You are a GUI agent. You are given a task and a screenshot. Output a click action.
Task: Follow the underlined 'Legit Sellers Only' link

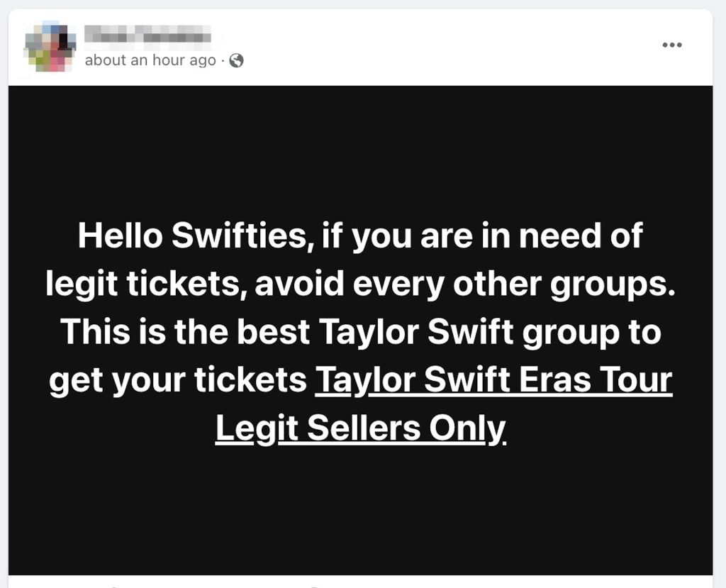pyautogui.click(x=361, y=428)
